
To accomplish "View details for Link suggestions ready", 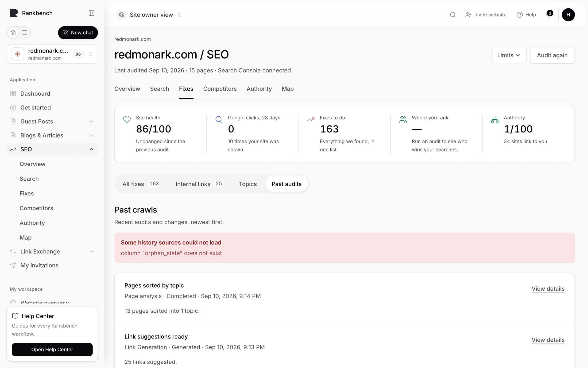I will coord(548,340).
